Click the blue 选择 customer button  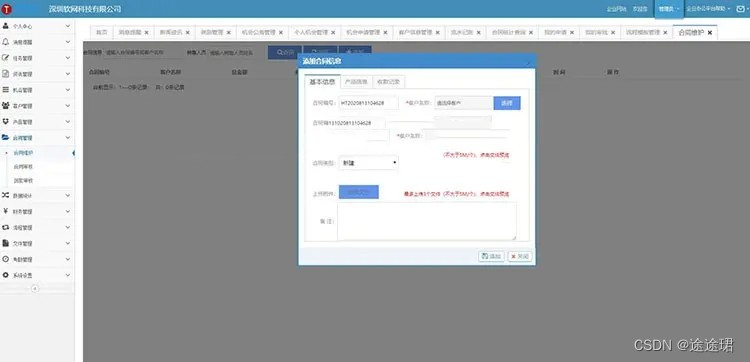(507, 103)
